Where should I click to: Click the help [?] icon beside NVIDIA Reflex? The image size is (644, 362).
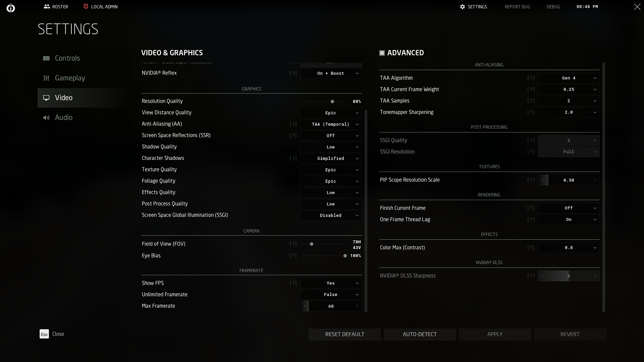point(293,73)
